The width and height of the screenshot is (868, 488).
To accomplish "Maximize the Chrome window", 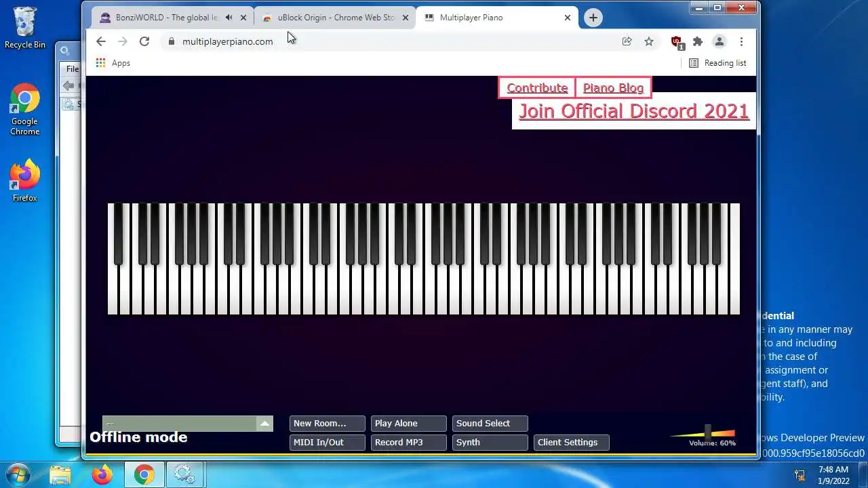I will [x=717, y=7].
